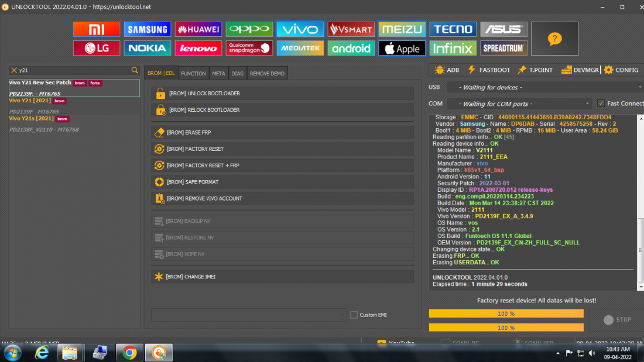
Task: Open the Custom EMI combo box
Action: coord(249,315)
